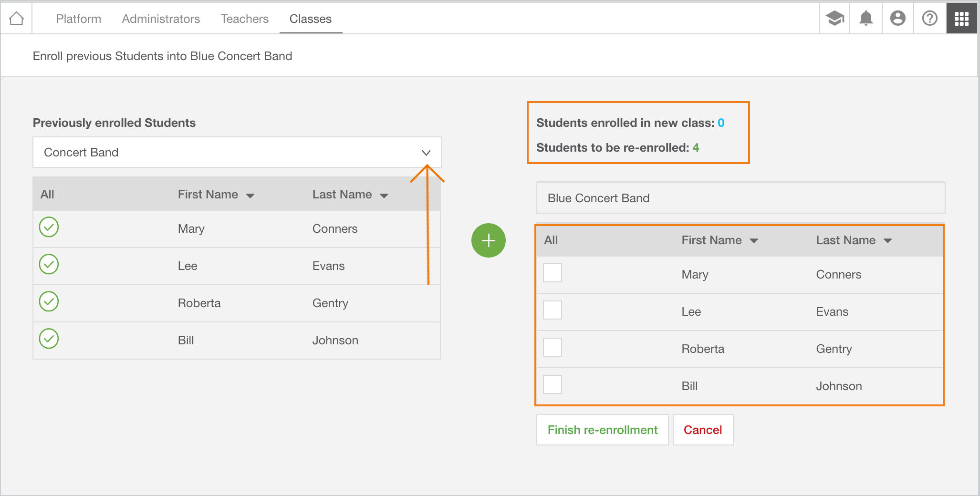Check Mary Conners in Blue Concert Band list

553,273
